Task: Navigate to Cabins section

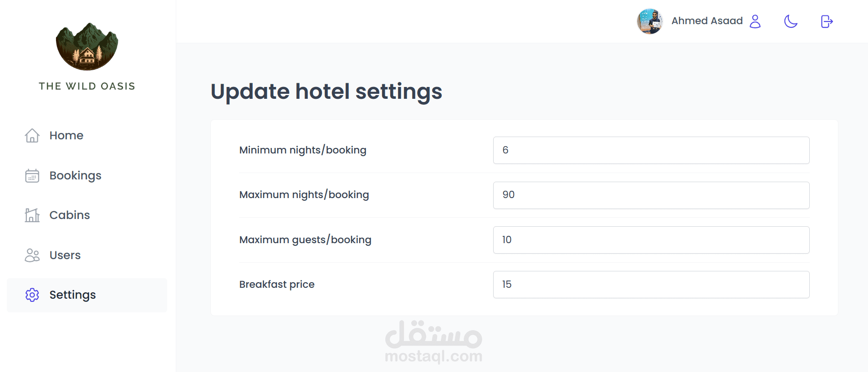Action: (x=70, y=215)
